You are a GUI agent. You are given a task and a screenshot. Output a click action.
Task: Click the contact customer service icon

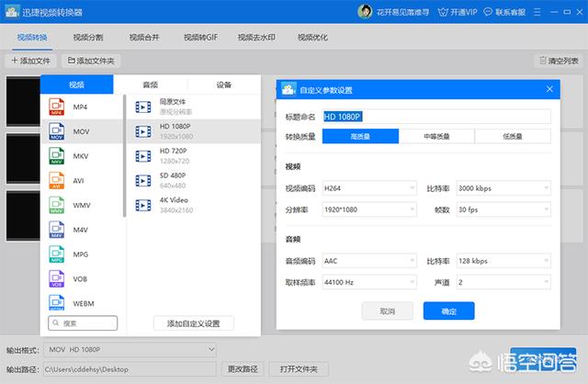click(513, 12)
